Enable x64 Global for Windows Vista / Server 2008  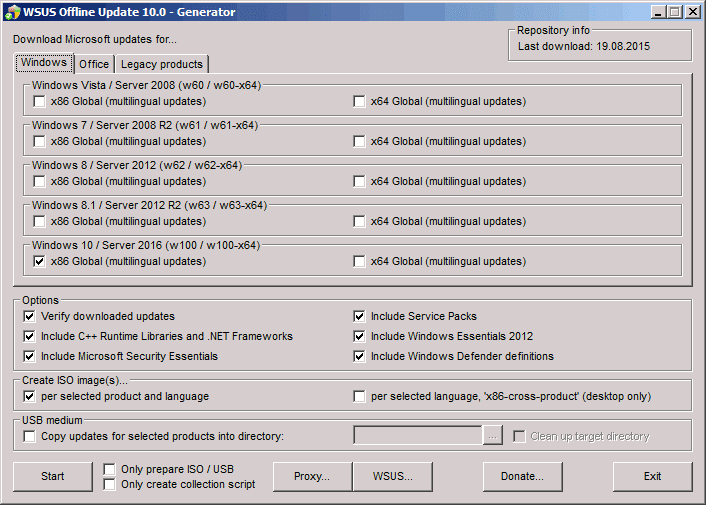[x=359, y=101]
